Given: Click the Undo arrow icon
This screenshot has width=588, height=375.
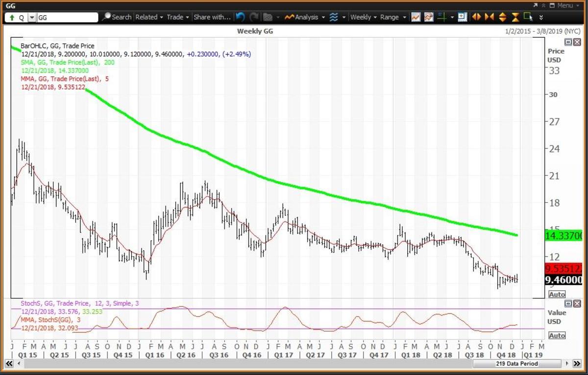Looking at the screenshot, I should pos(240,17).
